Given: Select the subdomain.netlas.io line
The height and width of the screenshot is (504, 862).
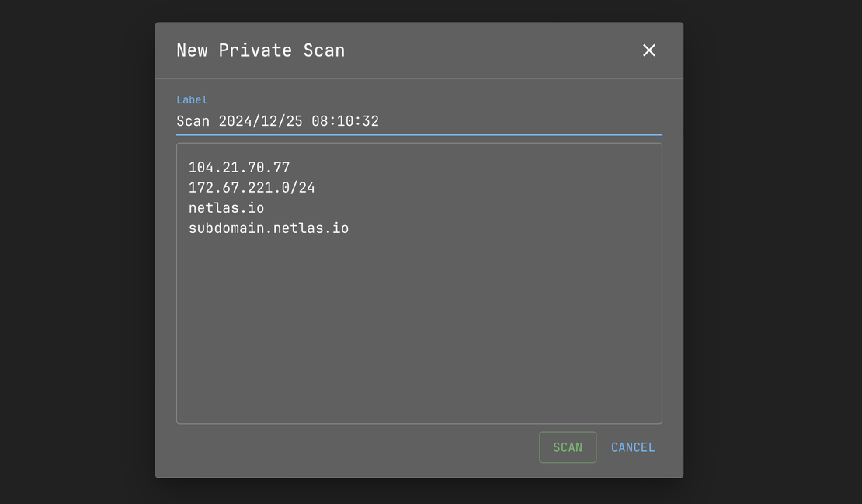Looking at the screenshot, I should coord(268,228).
